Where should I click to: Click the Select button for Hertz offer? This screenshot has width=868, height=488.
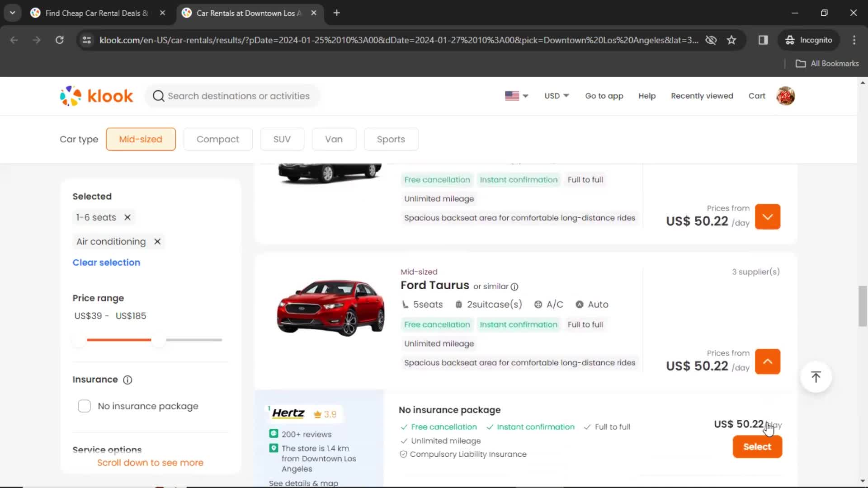pos(757,446)
